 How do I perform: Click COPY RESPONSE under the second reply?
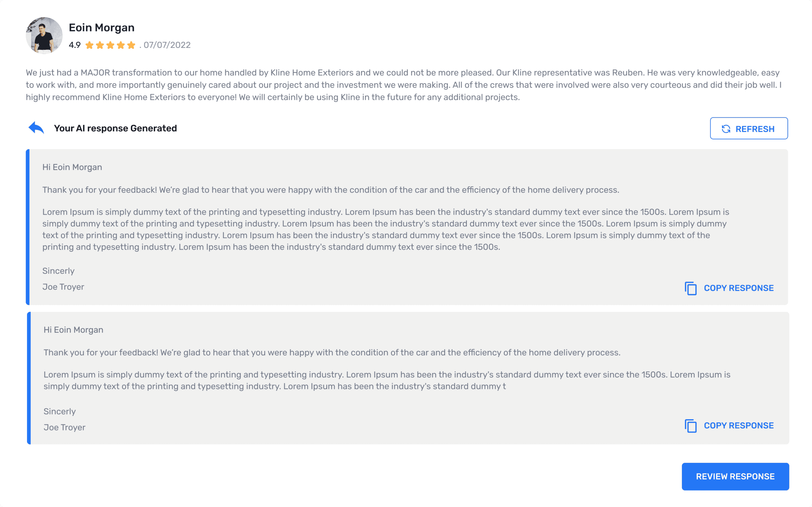pos(739,425)
